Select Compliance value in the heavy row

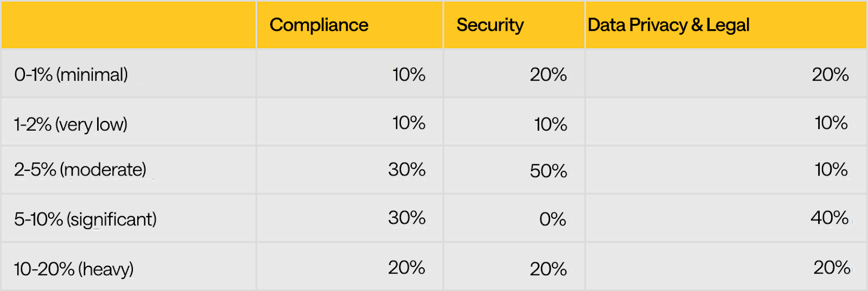coord(406,268)
